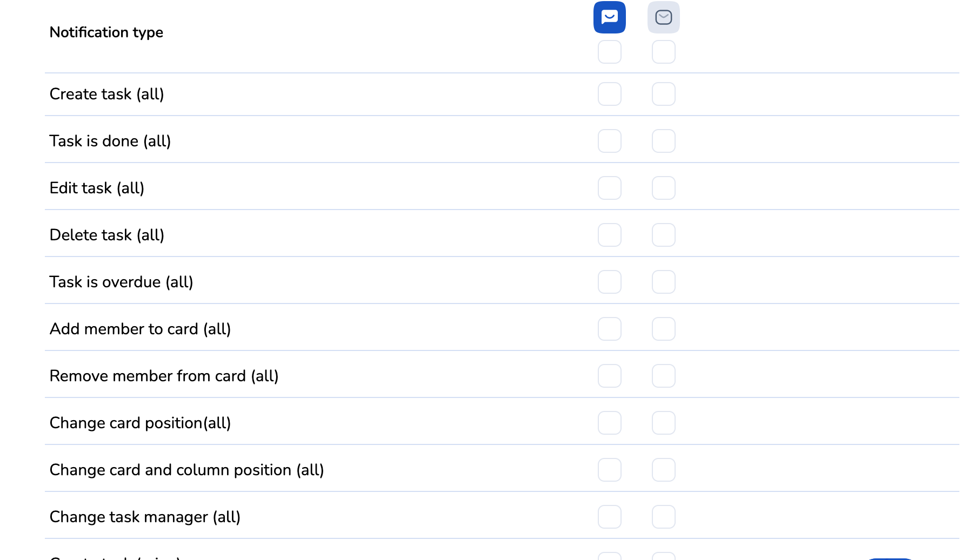Enable in-app notification for Delete task (all)
The width and height of the screenshot is (961, 560).
[x=609, y=235]
